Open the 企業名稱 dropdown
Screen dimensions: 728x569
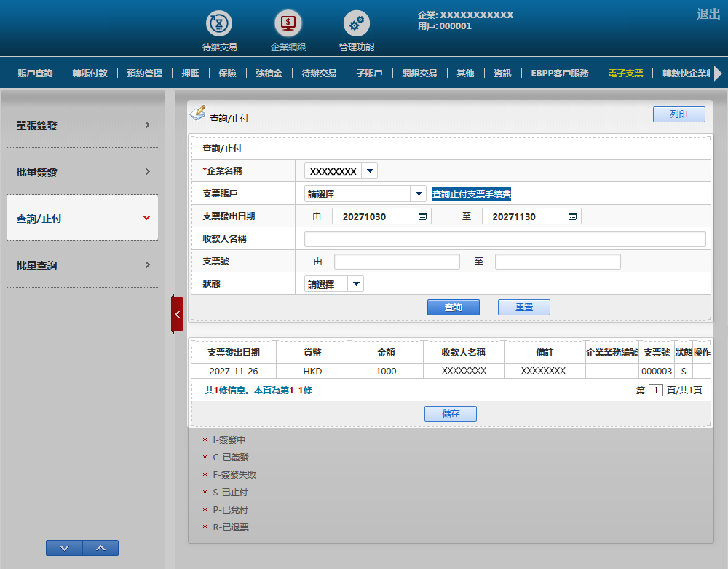point(370,171)
